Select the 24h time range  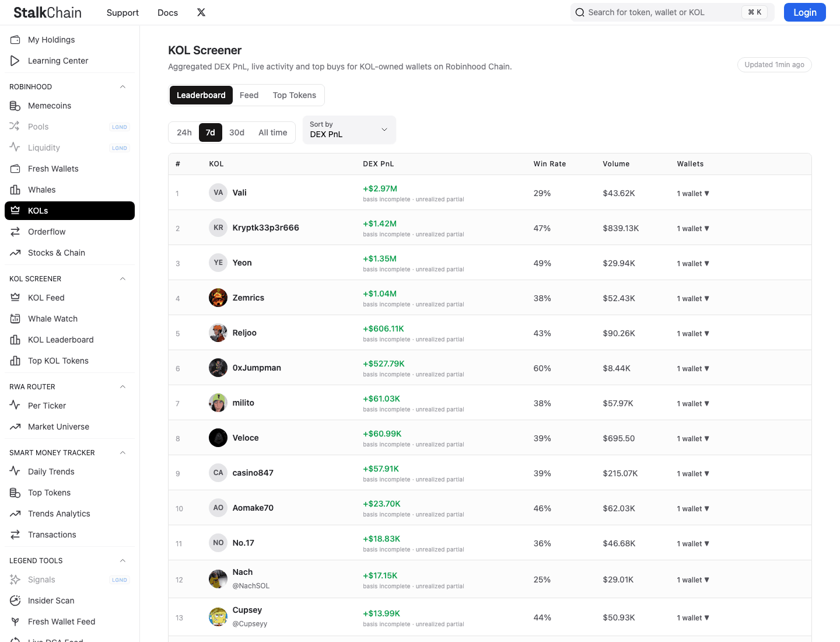184,132
